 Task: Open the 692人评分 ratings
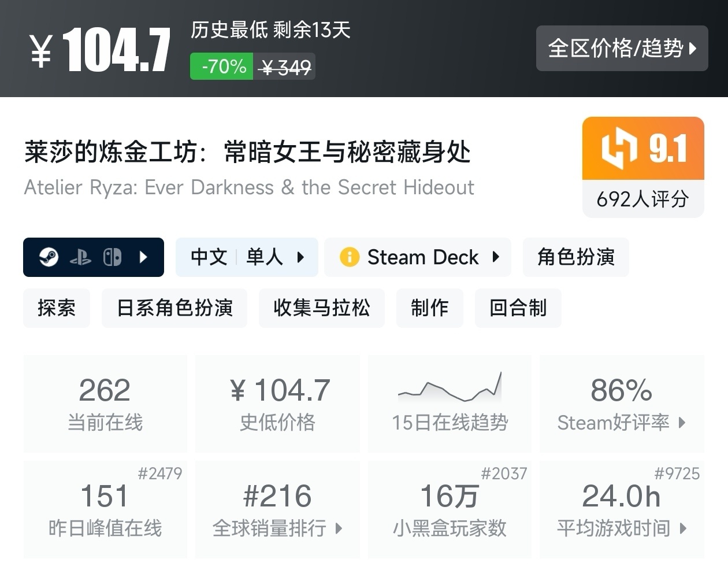click(x=643, y=199)
